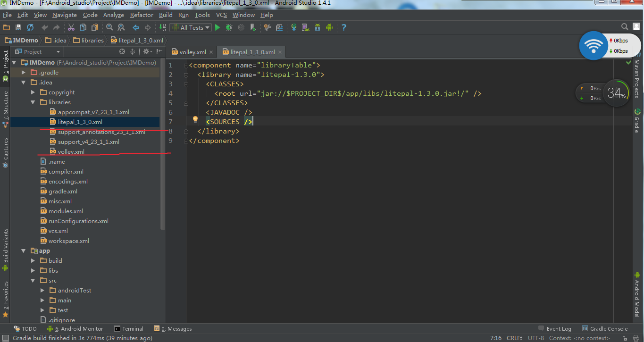This screenshot has height=342, width=644.
Task: Run the app with the green play icon
Action: click(217, 27)
